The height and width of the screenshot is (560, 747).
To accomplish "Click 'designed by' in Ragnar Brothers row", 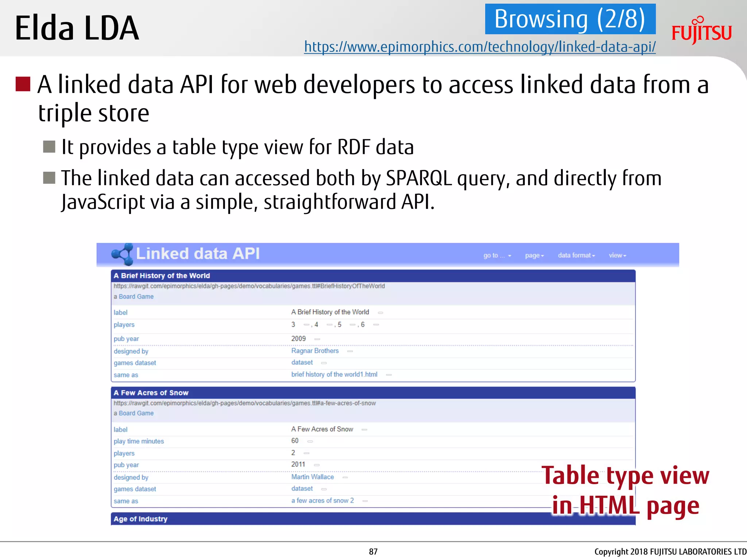I will (131, 351).
